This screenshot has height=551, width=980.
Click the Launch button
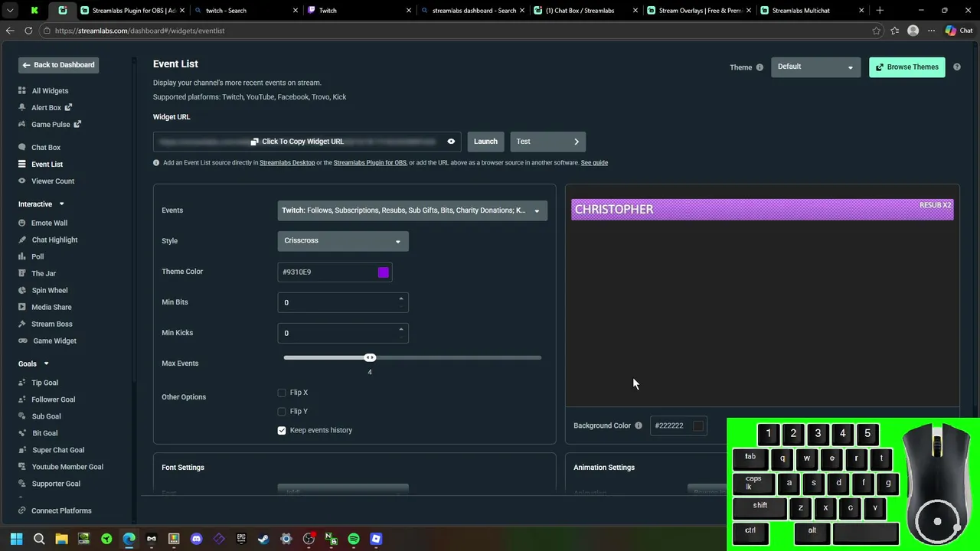[x=485, y=142]
